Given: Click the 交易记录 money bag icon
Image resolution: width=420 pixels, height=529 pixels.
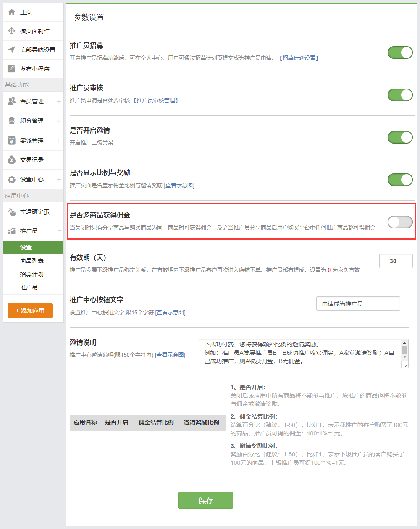Looking at the screenshot, I should (x=12, y=160).
